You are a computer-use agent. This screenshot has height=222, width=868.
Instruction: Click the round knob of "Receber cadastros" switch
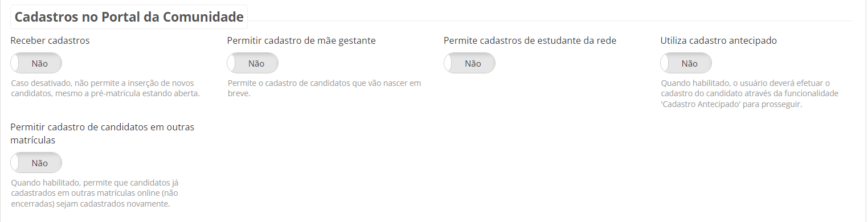pos(15,63)
